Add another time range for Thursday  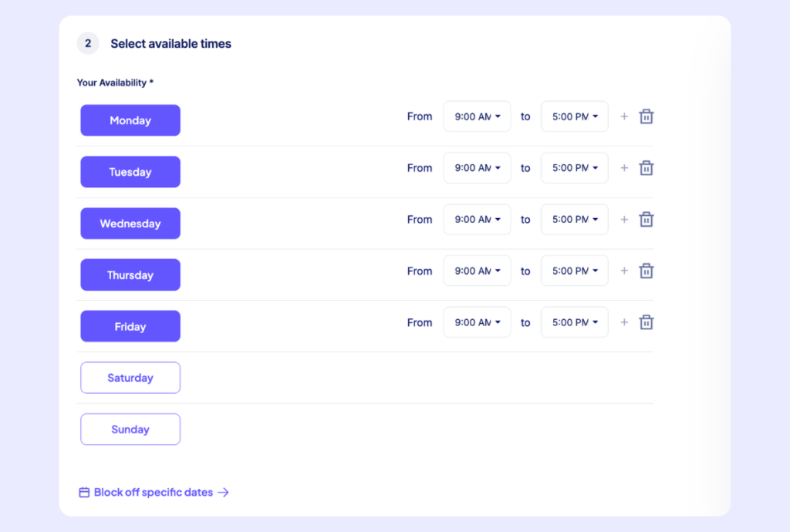coord(624,271)
